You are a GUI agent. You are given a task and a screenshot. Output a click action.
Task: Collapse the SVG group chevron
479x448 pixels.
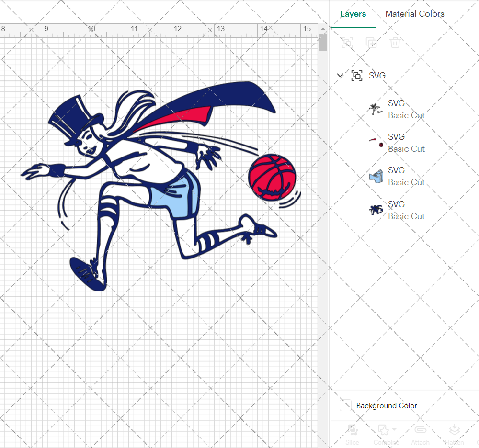pyautogui.click(x=340, y=75)
